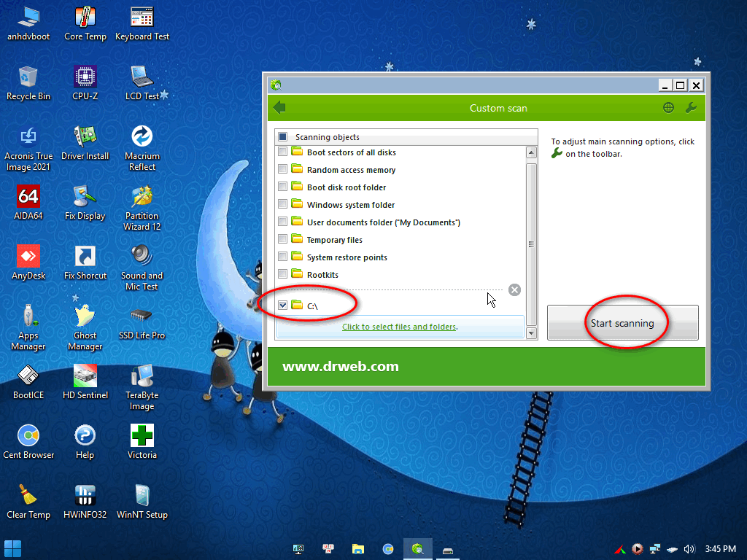Image resolution: width=747 pixels, height=560 pixels.
Task: Open the WinNT Setup desktop icon
Action: coord(142,502)
